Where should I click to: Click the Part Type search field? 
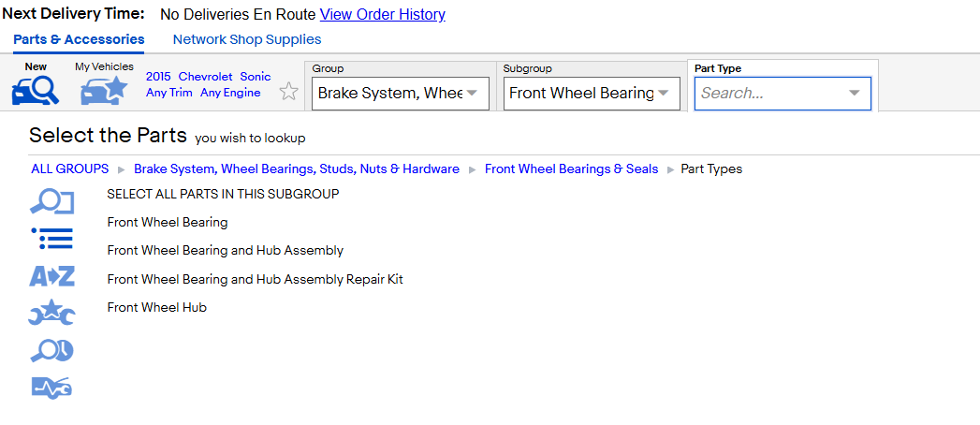783,93
